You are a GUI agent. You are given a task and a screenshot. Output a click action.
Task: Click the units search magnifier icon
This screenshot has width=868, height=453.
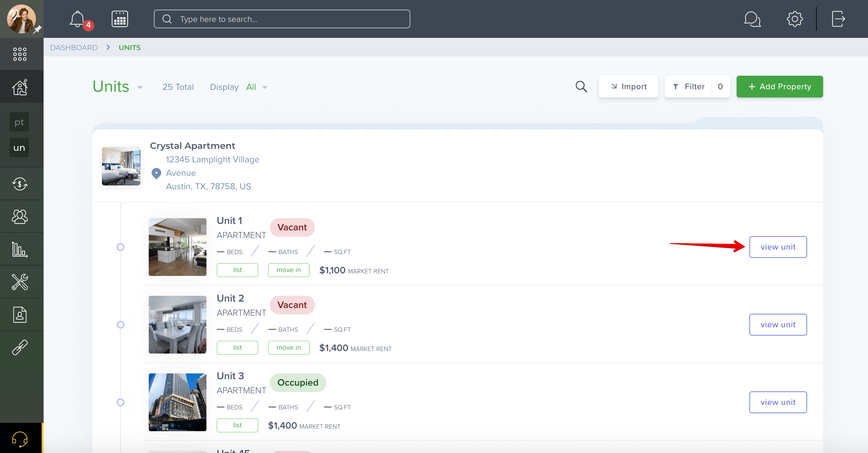click(581, 87)
